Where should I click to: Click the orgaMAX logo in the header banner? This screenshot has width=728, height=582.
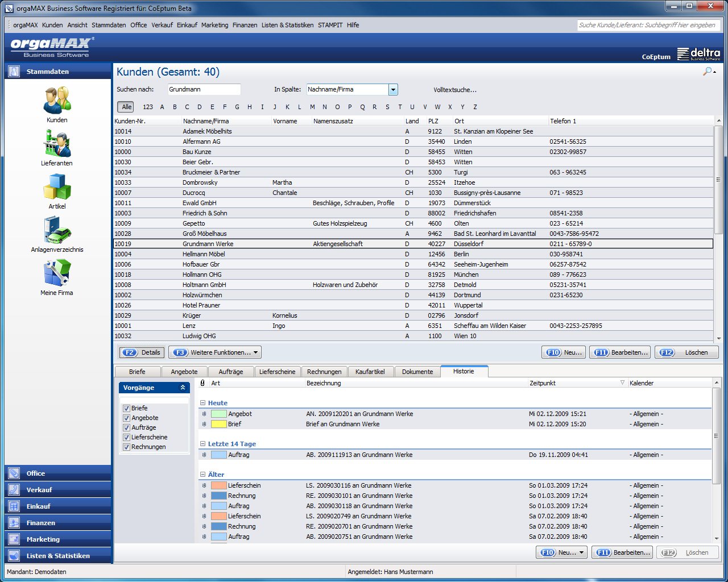(52, 47)
